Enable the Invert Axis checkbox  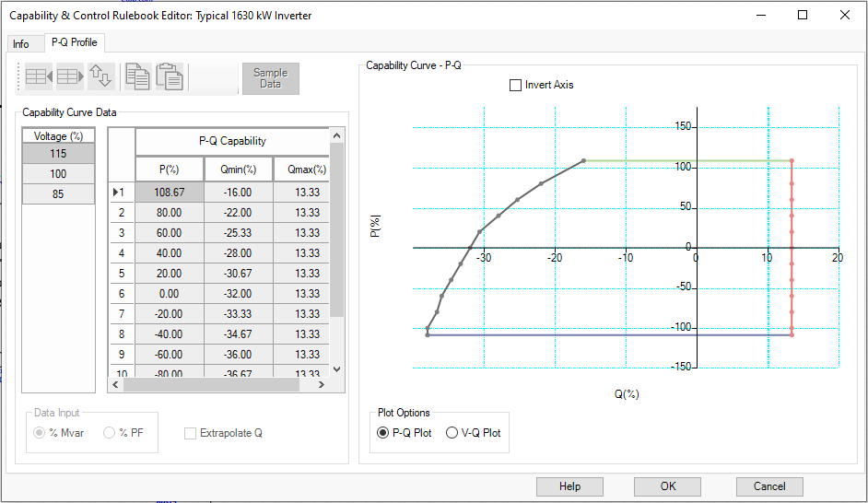coord(516,85)
